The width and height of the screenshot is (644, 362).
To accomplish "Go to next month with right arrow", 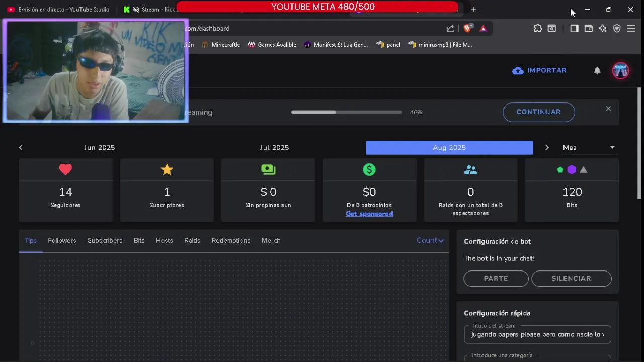I will coord(547,147).
